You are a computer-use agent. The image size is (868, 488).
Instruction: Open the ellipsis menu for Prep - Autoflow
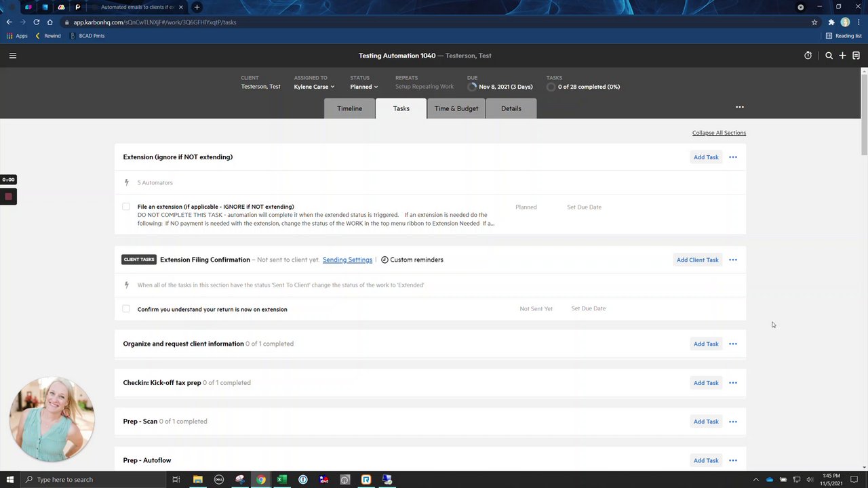733,460
